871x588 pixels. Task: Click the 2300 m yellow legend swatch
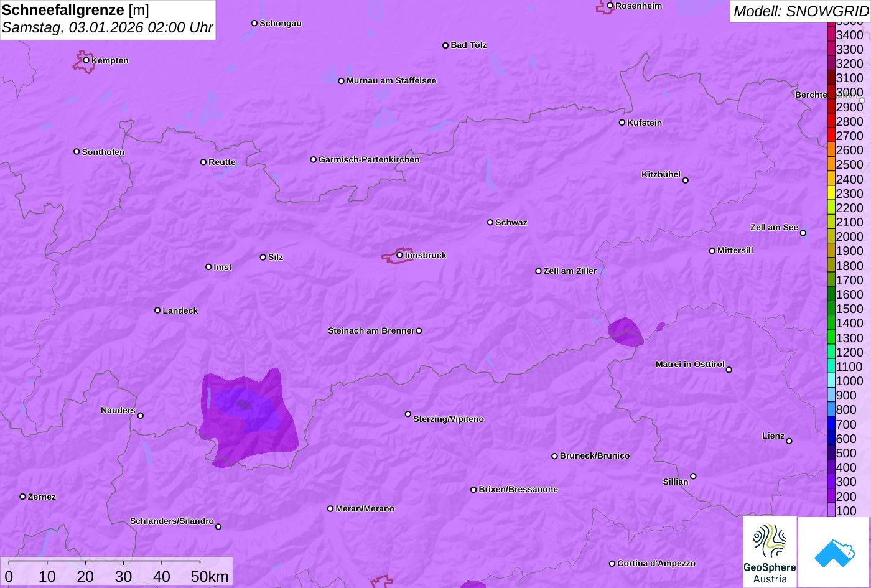[x=831, y=194]
